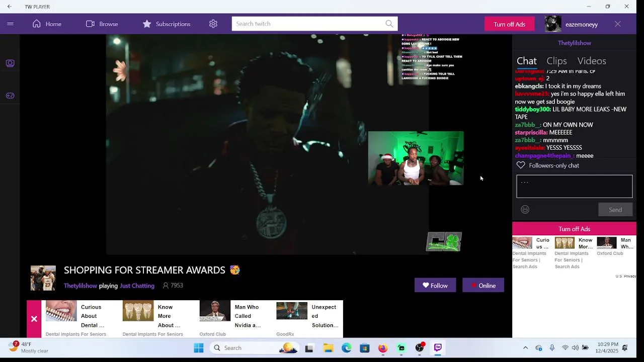Click the streamer profile picture
This screenshot has width=644, height=362.
tap(43, 278)
